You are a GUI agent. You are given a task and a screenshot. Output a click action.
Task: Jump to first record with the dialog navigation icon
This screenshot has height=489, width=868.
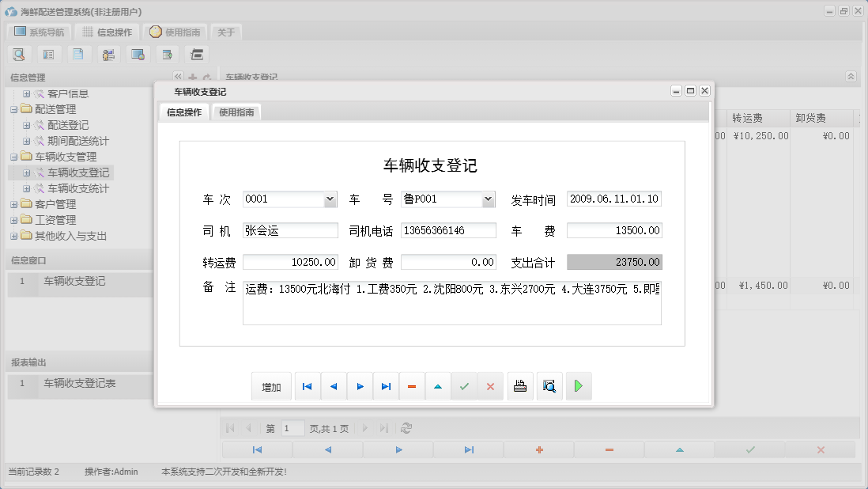click(307, 386)
